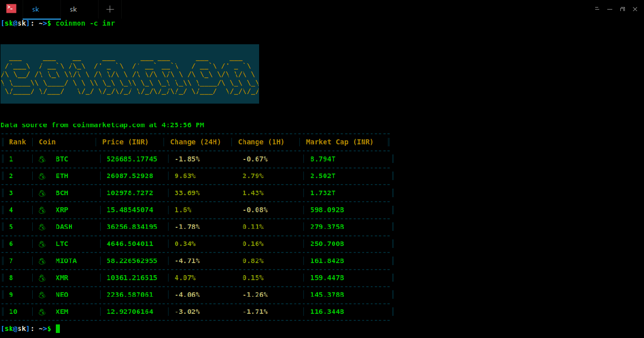Click the Change (24H) column header
Screen dimensions: 644x338
[195, 142]
